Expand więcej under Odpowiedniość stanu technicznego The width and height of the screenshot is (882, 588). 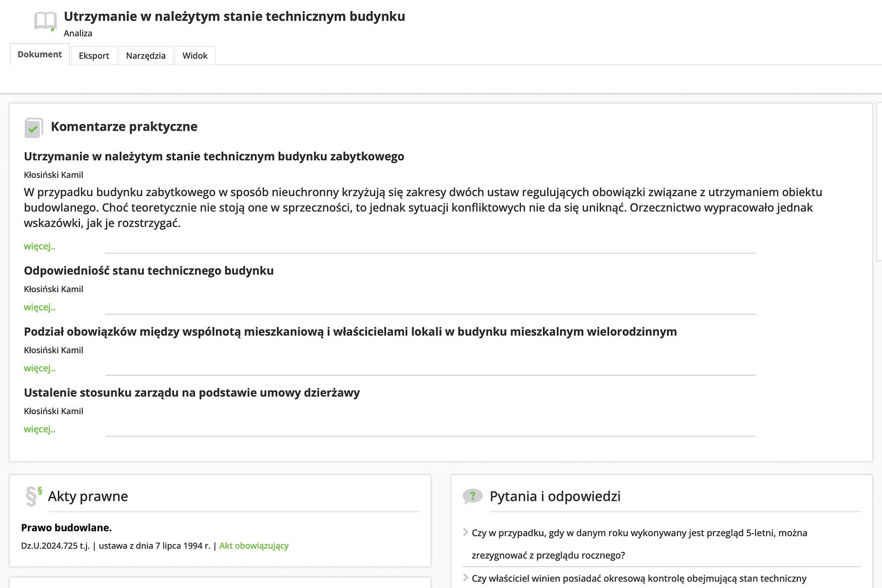[x=40, y=308]
